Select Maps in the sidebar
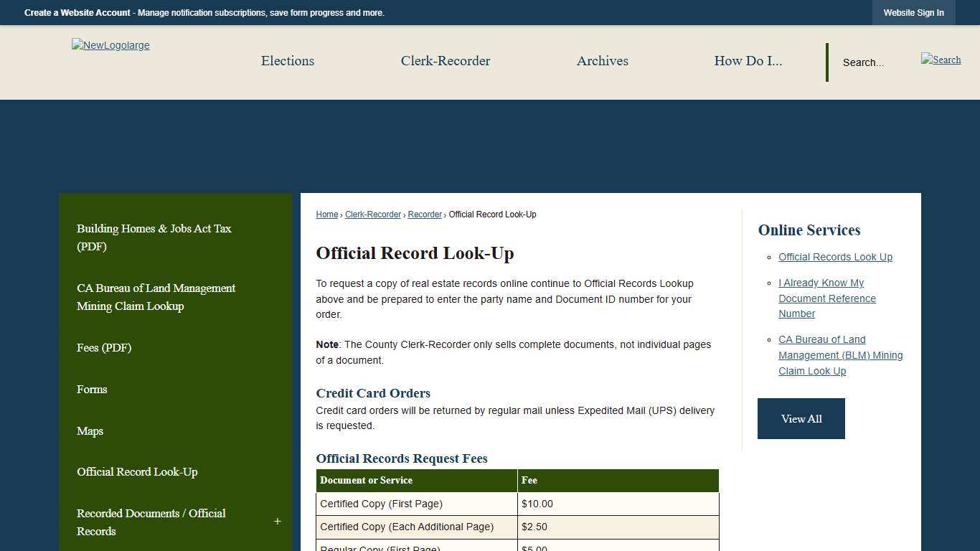Screen dimensions: 980x551 click(90, 430)
